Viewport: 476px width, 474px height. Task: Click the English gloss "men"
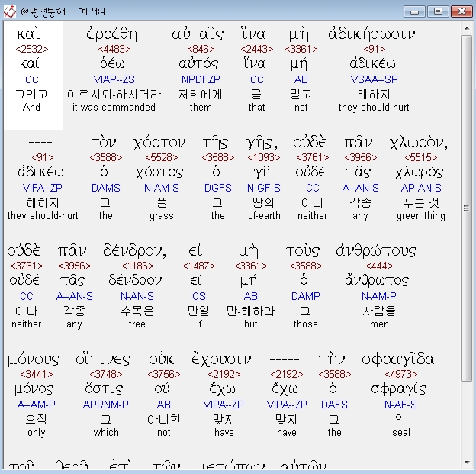(379, 324)
